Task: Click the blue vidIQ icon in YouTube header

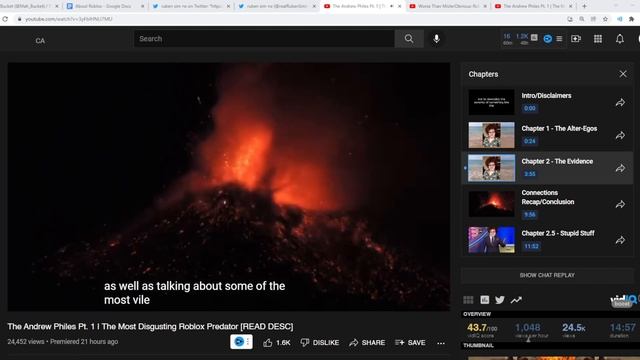Action: 548,39
